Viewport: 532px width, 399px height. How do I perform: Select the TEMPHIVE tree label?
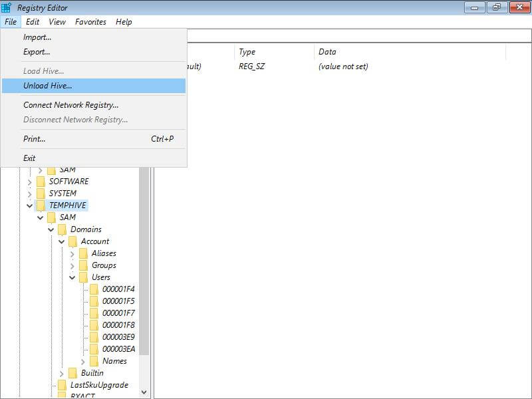click(x=68, y=205)
